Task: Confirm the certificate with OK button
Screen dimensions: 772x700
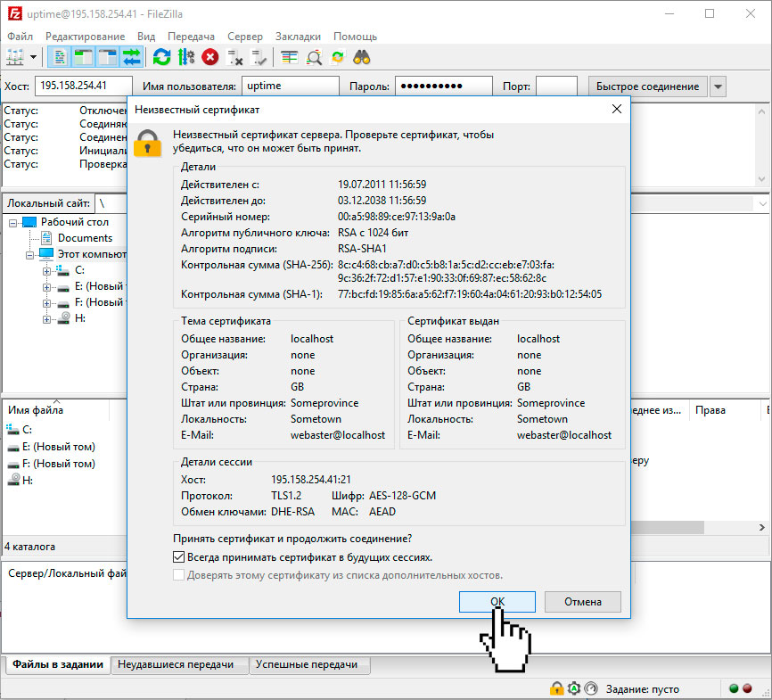Action: click(497, 602)
